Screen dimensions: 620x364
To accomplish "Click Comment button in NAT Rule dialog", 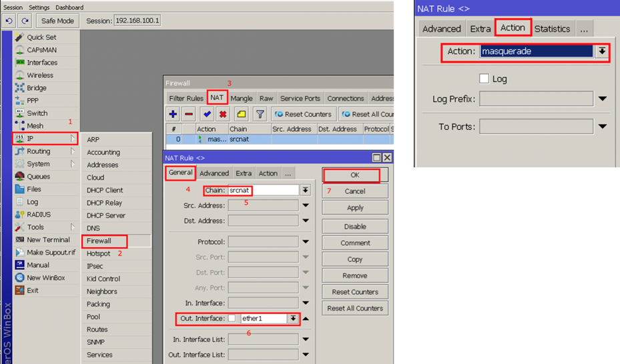I will [354, 243].
